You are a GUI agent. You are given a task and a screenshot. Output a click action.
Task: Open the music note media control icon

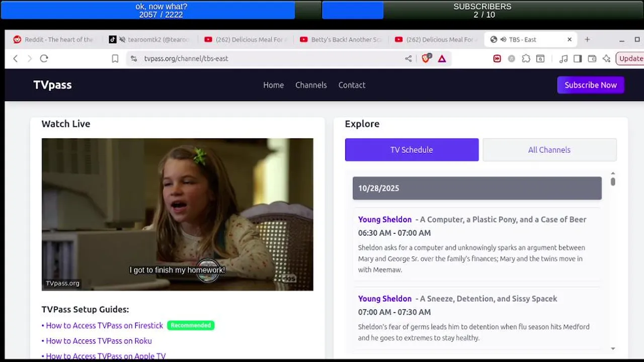point(563,59)
